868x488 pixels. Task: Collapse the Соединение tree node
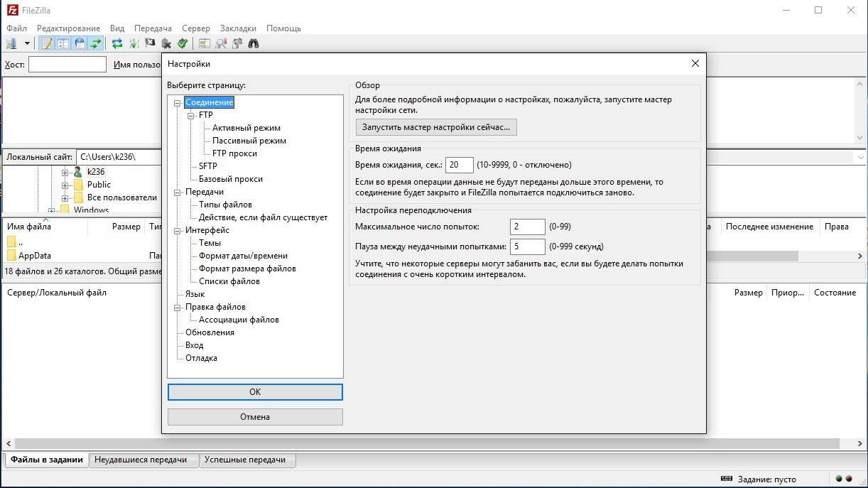coord(178,103)
